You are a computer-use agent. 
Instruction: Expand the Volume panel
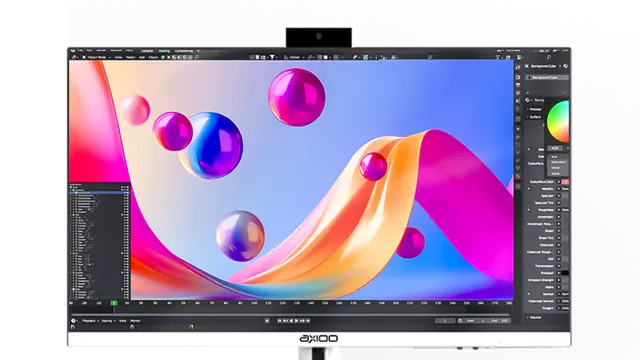(534, 318)
